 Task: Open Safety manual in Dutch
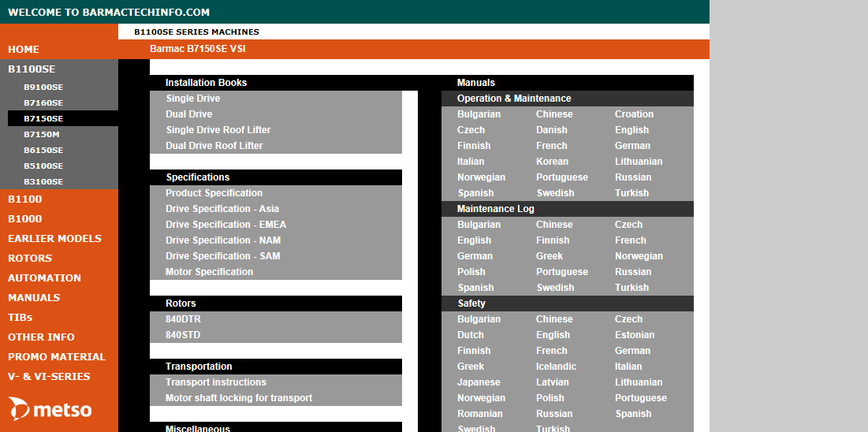470,335
